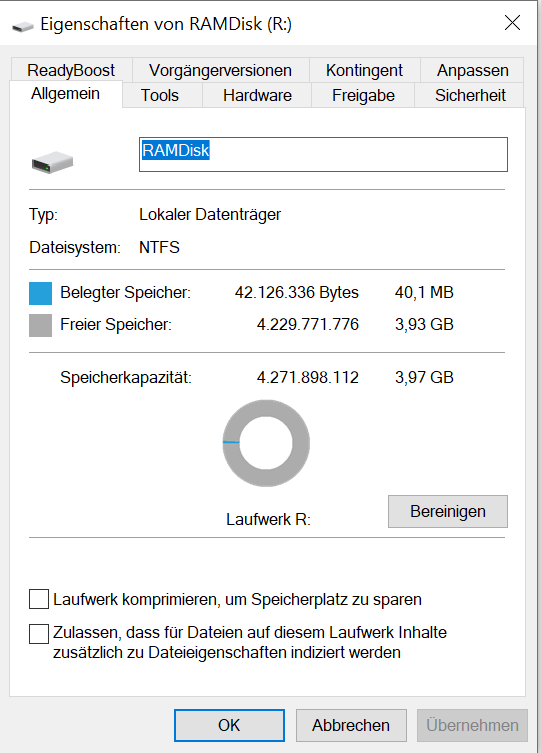Image resolution: width=541 pixels, height=753 pixels.
Task: Switch to the Vorgängerversionen tab
Action: (220, 71)
